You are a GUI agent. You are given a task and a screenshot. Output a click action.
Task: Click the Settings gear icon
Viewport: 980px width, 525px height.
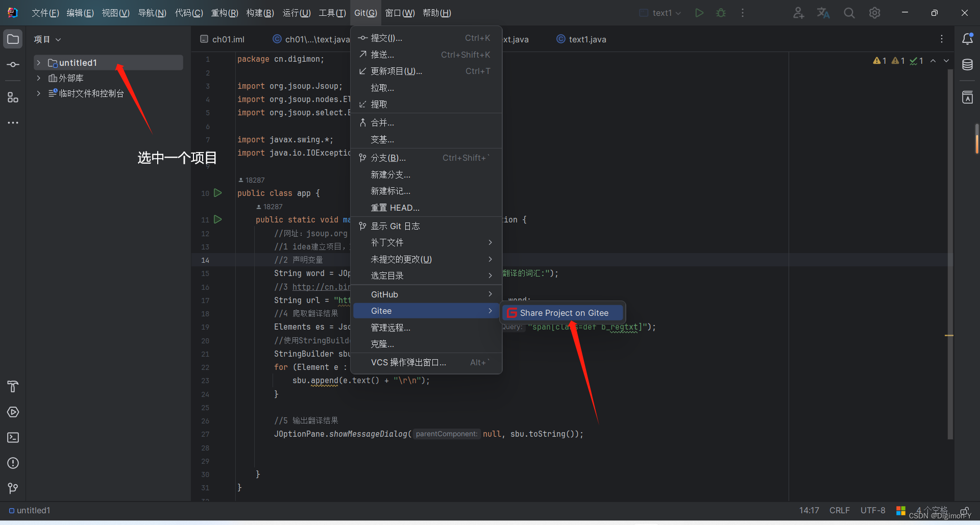(x=875, y=13)
